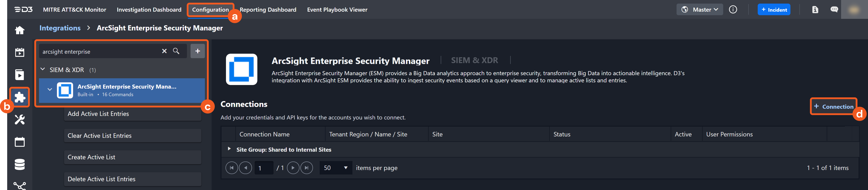This screenshot has height=190, width=868.
Task: Click the Integrations puzzle piece icon
Action: pos(20,97)
